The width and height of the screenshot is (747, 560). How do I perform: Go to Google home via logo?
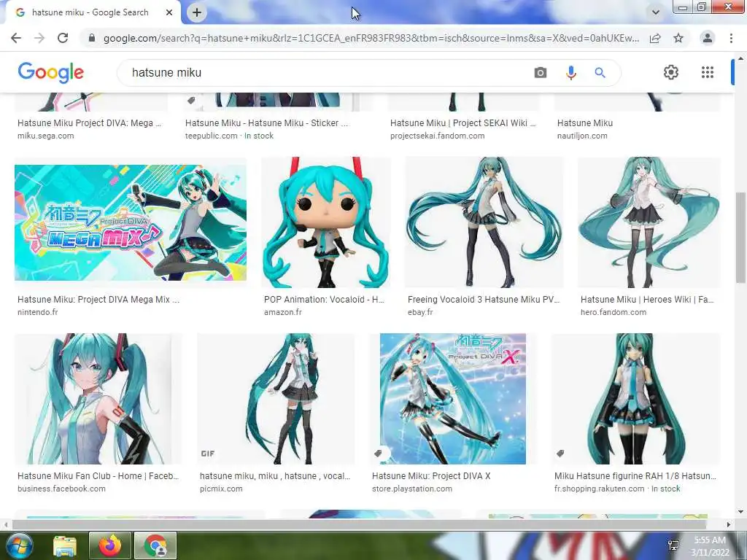(x=50, y=72)
